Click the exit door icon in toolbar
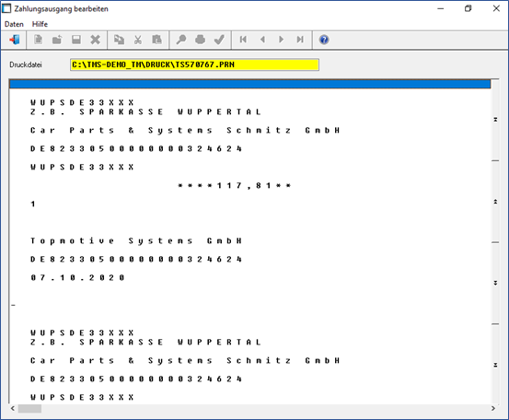 pos(15,40)
